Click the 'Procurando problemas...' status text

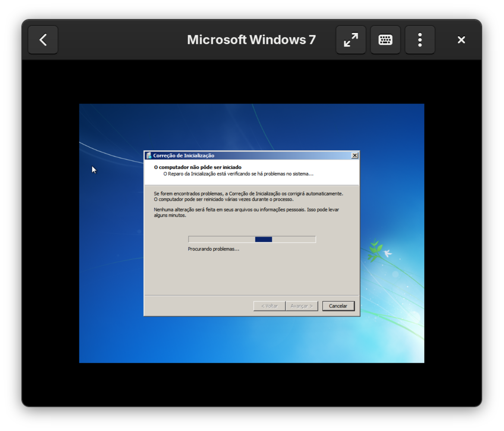214,249
